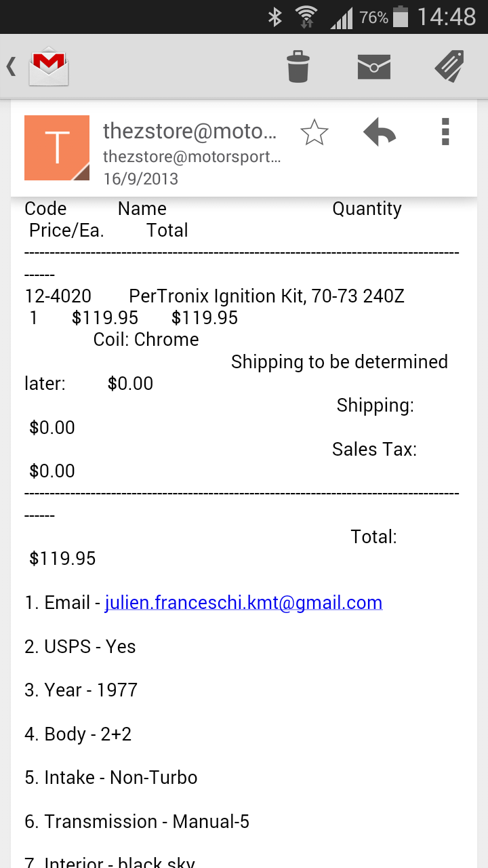Viewport: 488px width, 868px height.
Task: Tap the Gmail envelope logo
Action: pos(49,66)
